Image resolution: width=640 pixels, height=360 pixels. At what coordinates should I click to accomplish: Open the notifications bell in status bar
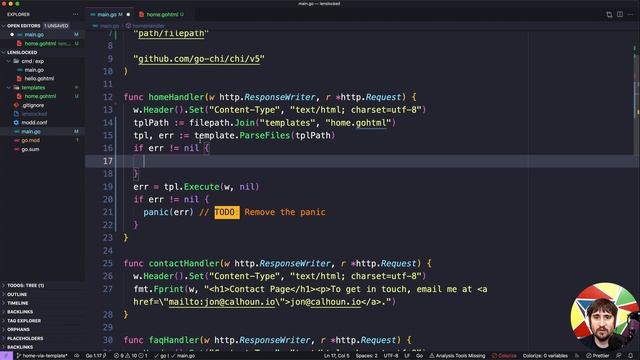pyautogui.click(x=631, y=356)
